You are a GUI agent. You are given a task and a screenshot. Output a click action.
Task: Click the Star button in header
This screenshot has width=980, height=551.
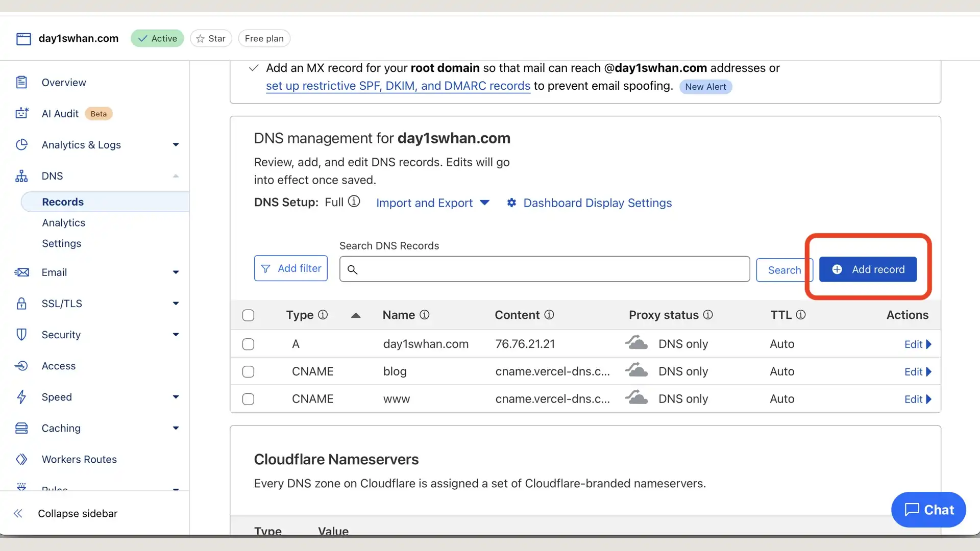pyautogui.click(x=211, y=39)
